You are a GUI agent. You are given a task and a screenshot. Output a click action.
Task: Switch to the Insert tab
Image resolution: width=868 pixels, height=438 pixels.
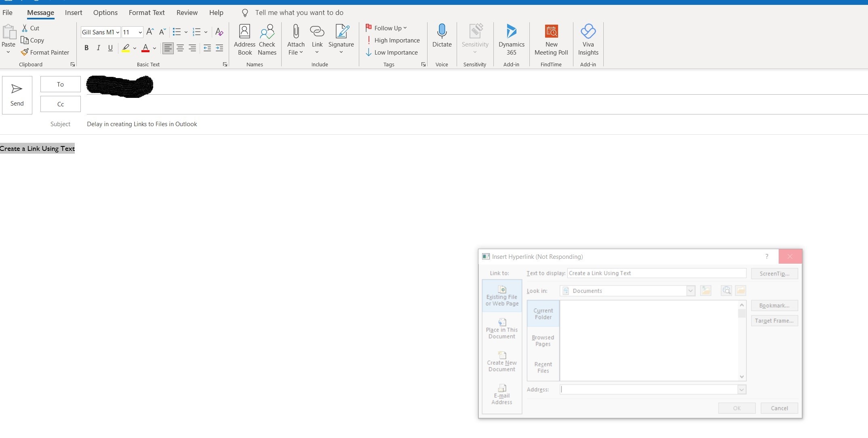74,13
